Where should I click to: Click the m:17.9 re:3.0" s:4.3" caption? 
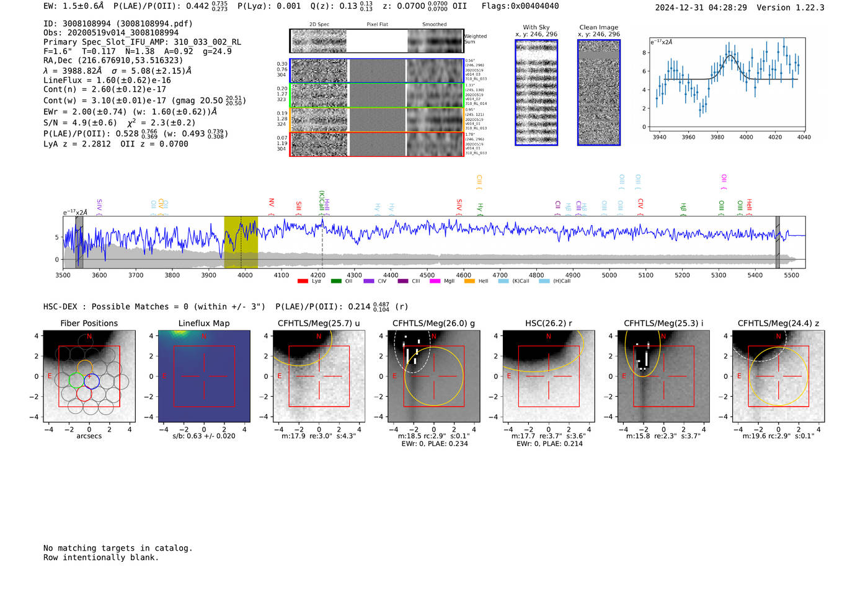tap(319, 436)
